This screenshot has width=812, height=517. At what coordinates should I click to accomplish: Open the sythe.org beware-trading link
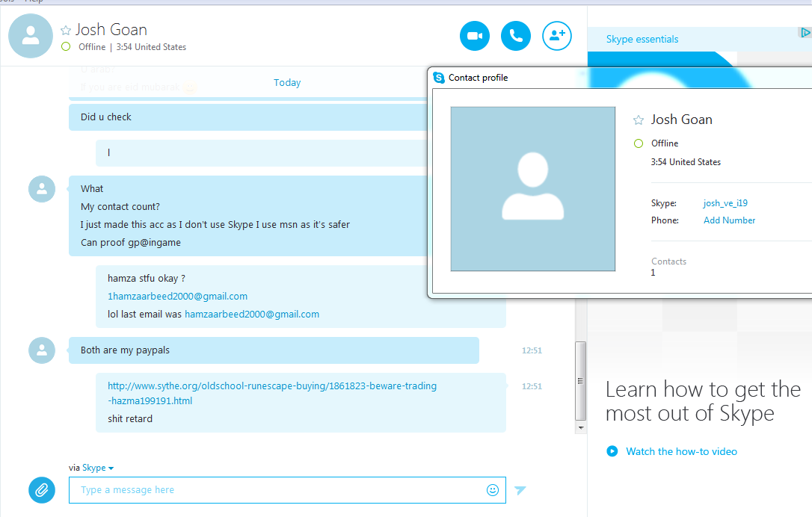tap(272, 393)
